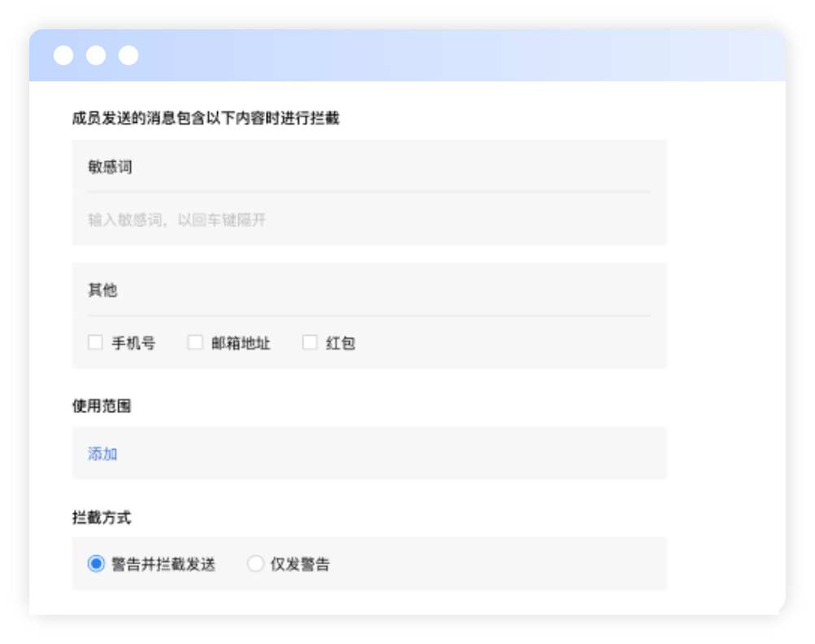Viewport: 815px width, 644px height.
Task: Select the 警告并拦截发送 radio button
Action: pyautogui.click(x=96, y=563)
